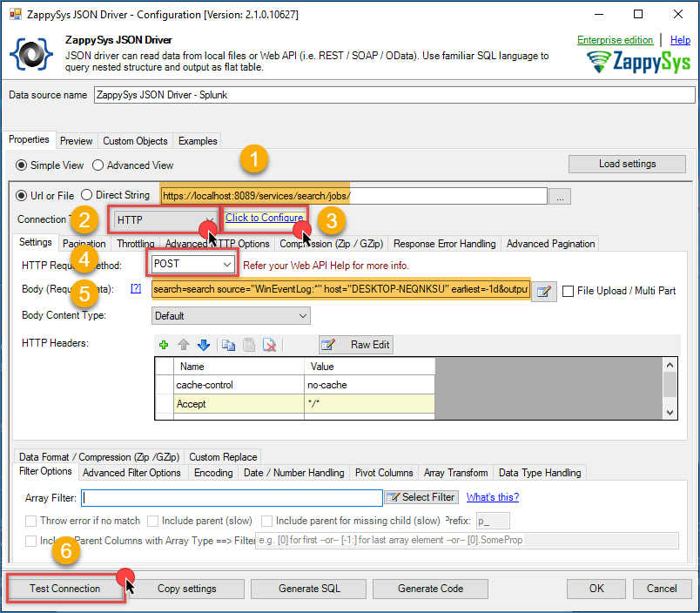Image resolution: width=700 pixels, height=613 pixels.
Task: Open the What's this? link
Action: [493, 497]
